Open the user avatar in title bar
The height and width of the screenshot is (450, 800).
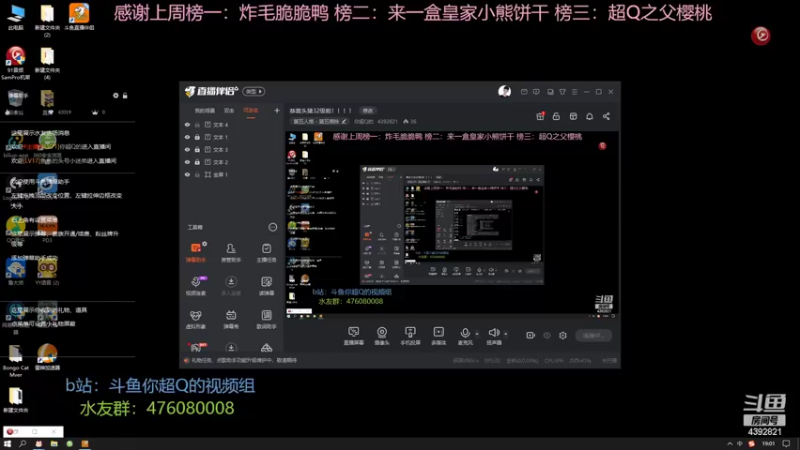click(505, 91)
